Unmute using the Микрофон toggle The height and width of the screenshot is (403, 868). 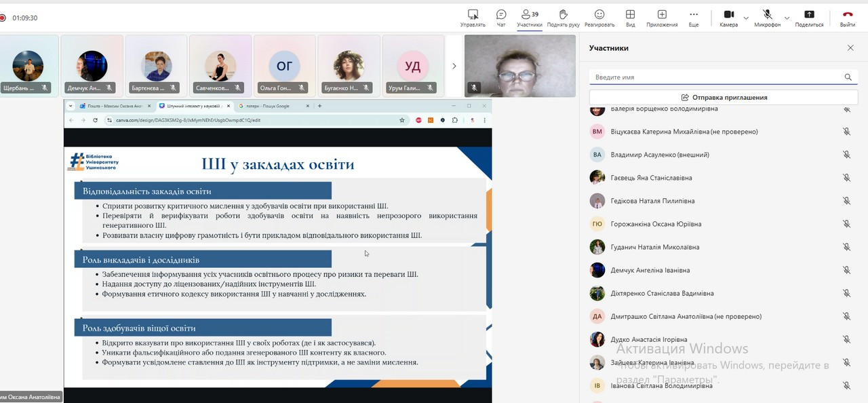[x=767, y=18]
